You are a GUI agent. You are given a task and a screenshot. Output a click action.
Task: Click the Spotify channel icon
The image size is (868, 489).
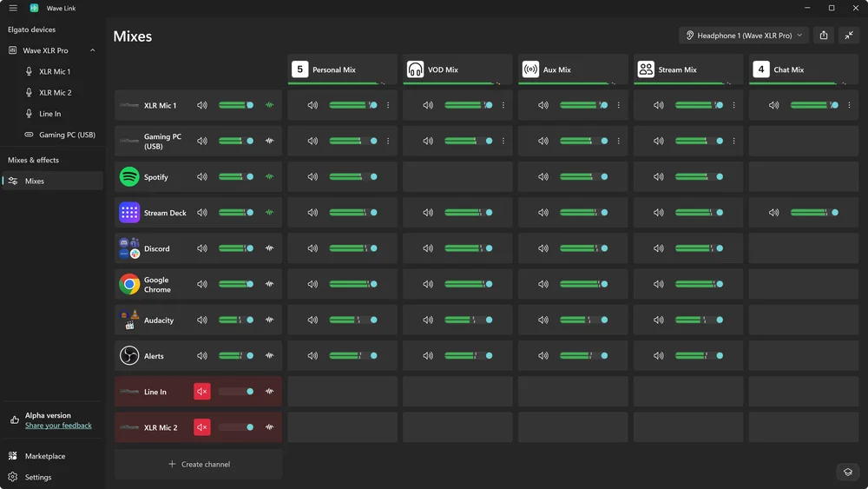[129, 177]
